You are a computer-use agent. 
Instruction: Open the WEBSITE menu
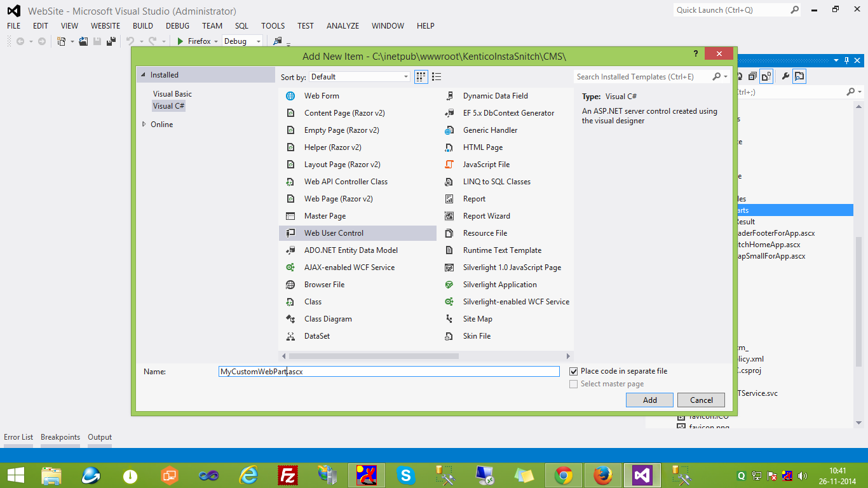105,26
